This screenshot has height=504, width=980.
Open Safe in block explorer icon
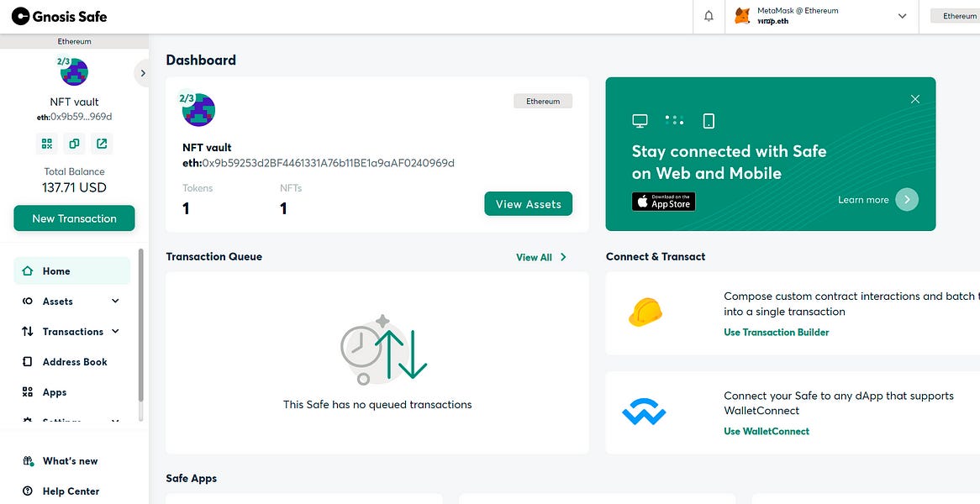(102, 144)
